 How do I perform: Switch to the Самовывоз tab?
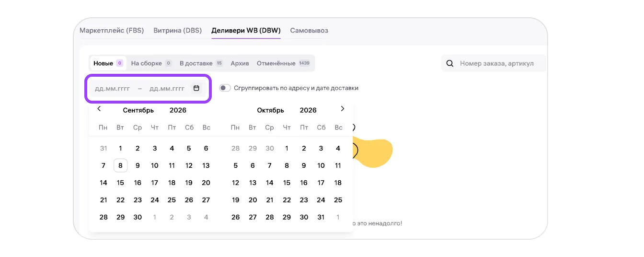(x=309, y=30)
